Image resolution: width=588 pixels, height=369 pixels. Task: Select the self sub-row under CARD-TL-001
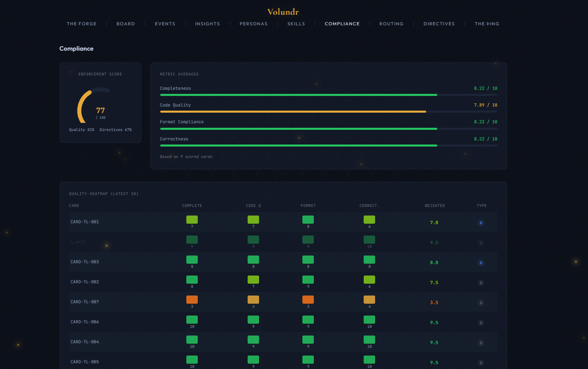coord(78,242)
